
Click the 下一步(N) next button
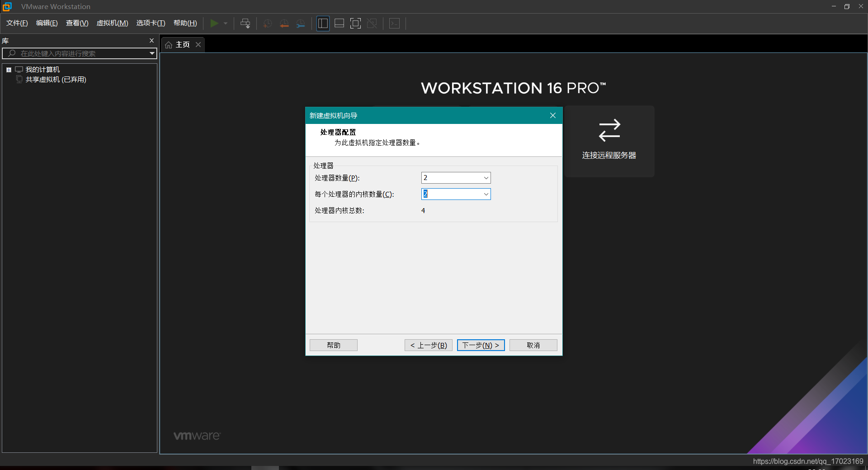point(481,345)
